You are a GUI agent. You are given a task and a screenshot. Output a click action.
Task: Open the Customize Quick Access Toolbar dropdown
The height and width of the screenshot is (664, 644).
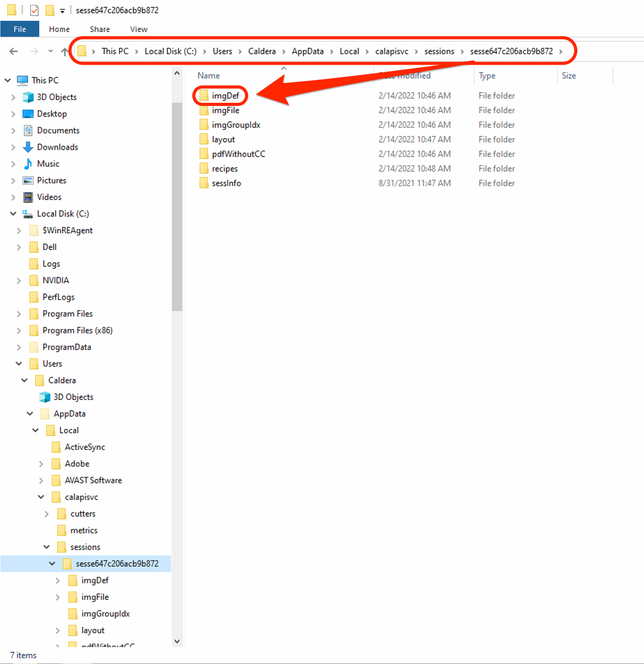61,10
